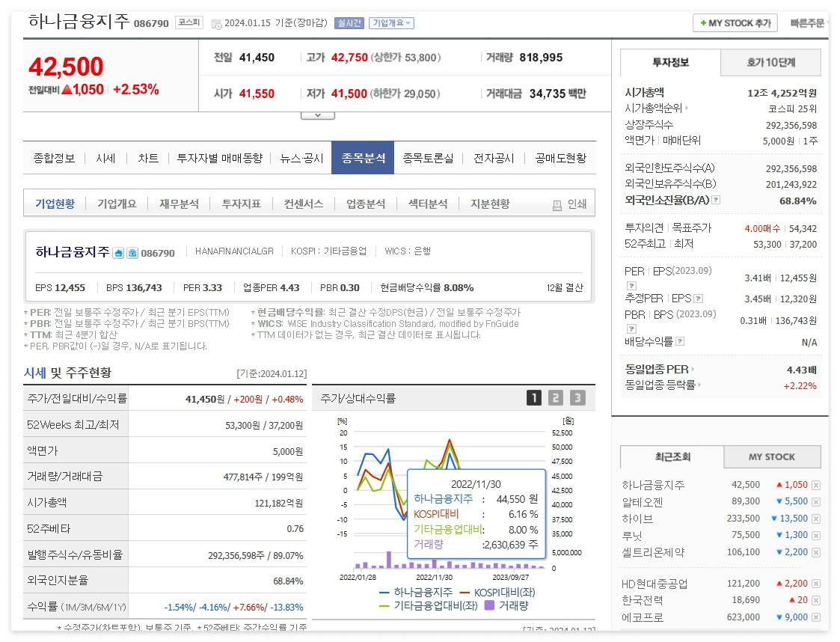Screen dimensions: 840x642
Task: Open help icon under PBR BPS (2023.09)
Action: click(x=631, y=328)
